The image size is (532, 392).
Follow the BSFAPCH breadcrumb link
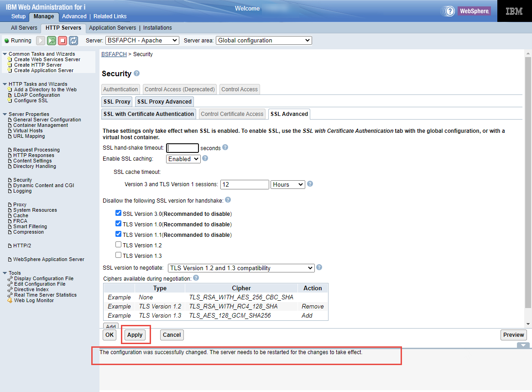point(114,54)
